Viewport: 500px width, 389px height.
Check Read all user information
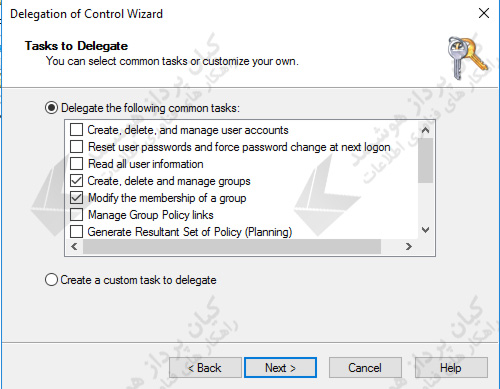pyautogui.click(x=76, y=163)
